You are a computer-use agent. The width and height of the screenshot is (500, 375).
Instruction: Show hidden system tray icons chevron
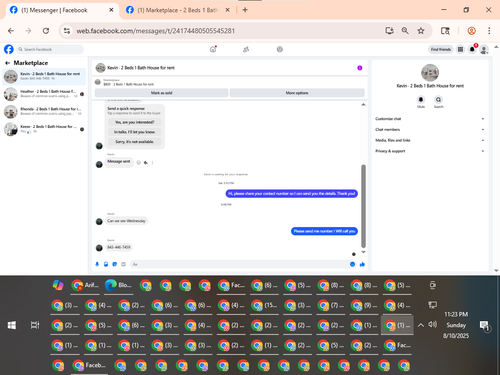click(x=421, y=325)
